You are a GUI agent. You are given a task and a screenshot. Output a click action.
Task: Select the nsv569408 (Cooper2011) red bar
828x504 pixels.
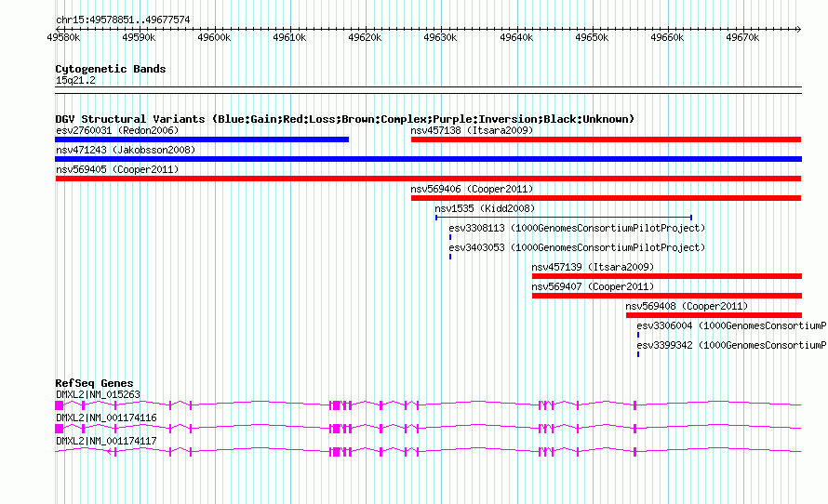(x=714, y=315)
